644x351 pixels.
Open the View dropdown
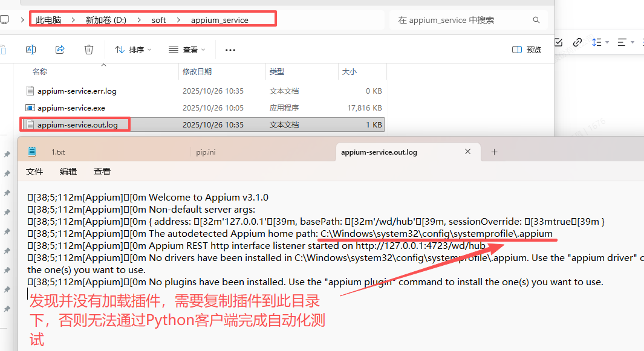187,50
